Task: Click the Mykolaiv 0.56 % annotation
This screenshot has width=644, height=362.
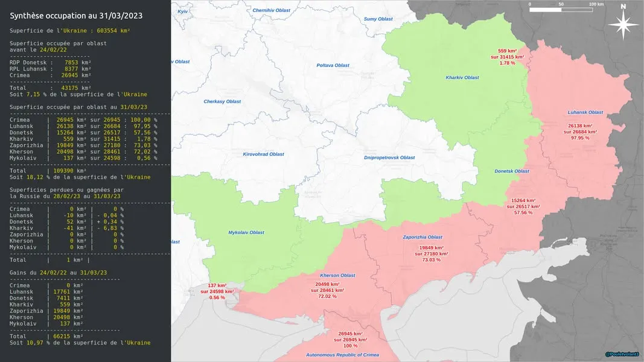Action: point(217,297)
